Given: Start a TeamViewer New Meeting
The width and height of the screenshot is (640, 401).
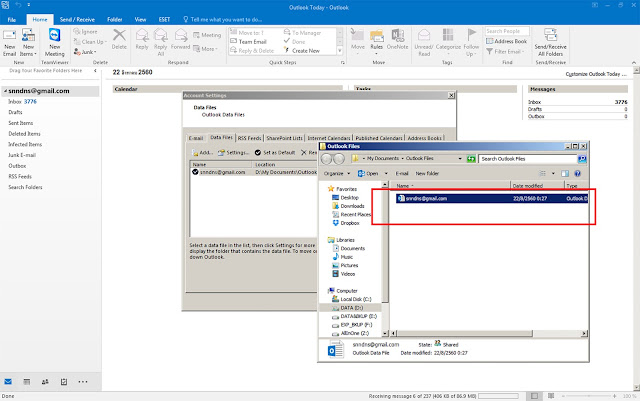Looking at the screenshot, I should pos(55,42).
